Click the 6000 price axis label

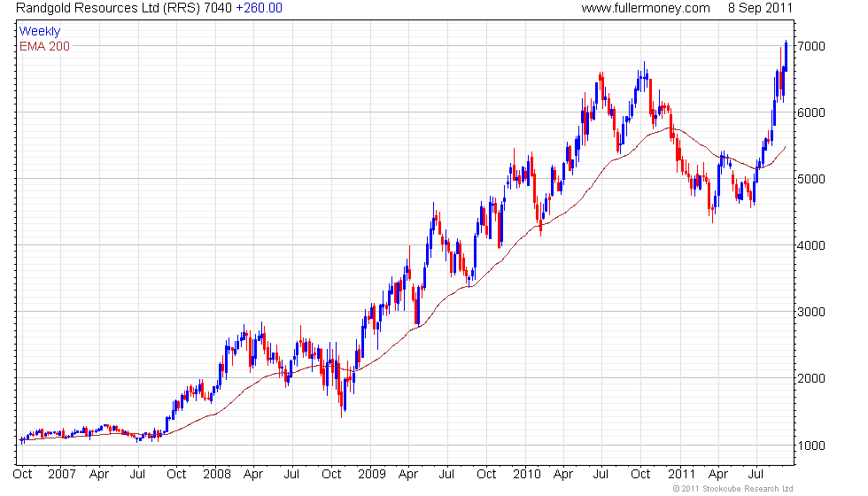(811, 113)
